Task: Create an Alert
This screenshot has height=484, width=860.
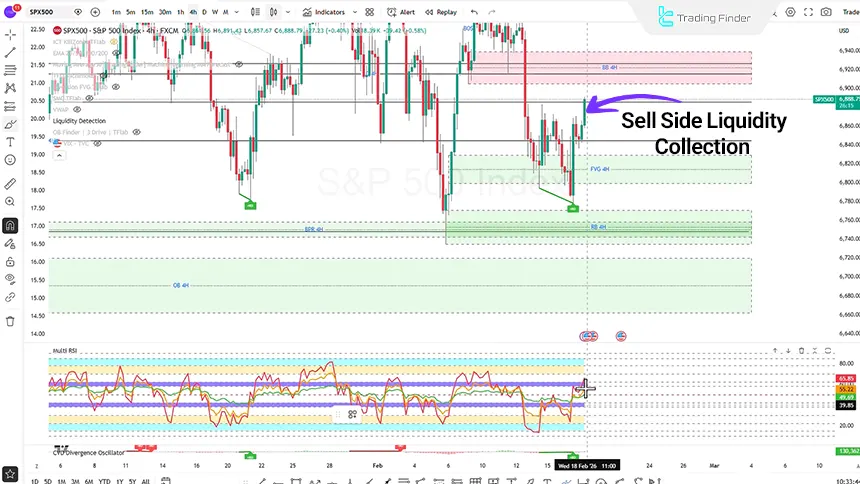Action: [401, 12]
